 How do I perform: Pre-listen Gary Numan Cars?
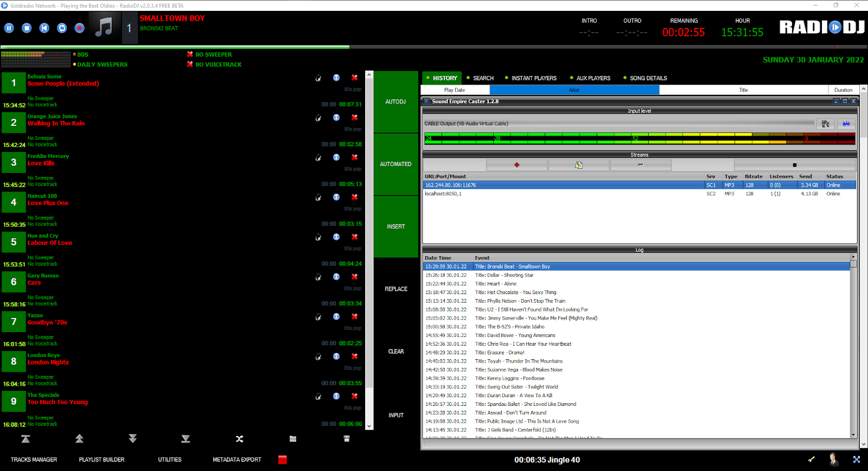(x=318, y=277)
